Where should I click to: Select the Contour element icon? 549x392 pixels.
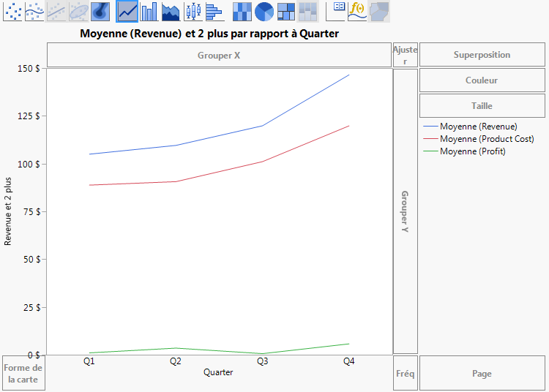(x=100, y=11)
